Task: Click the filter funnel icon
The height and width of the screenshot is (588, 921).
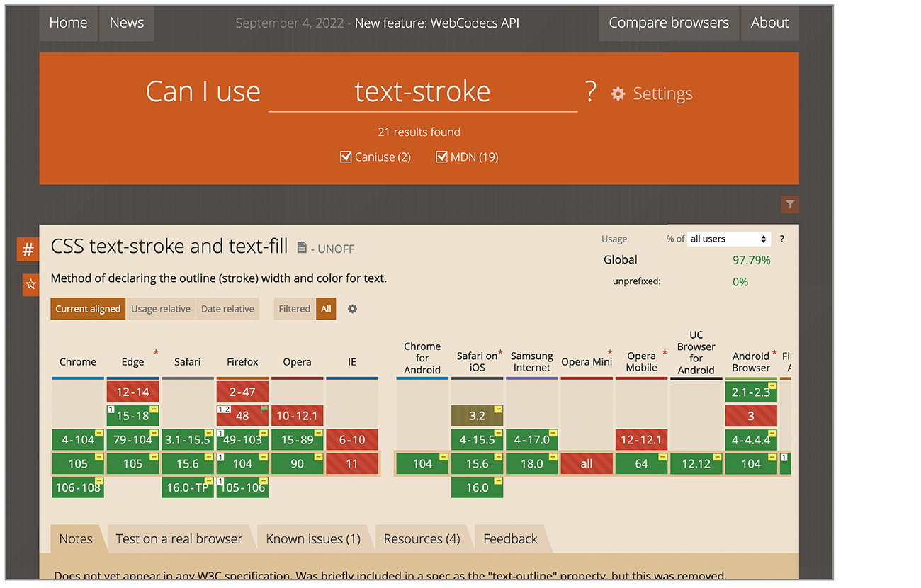Action: coord(790,205)
